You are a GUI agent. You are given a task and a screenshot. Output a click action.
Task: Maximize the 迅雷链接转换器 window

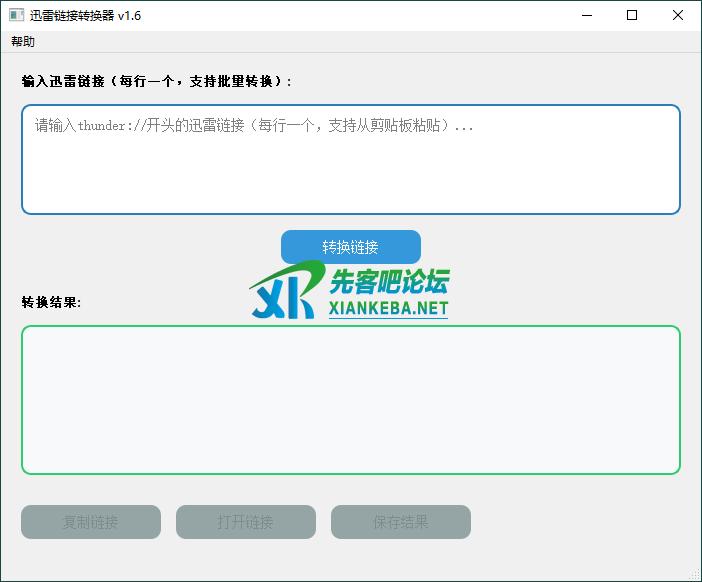point(632,15)
